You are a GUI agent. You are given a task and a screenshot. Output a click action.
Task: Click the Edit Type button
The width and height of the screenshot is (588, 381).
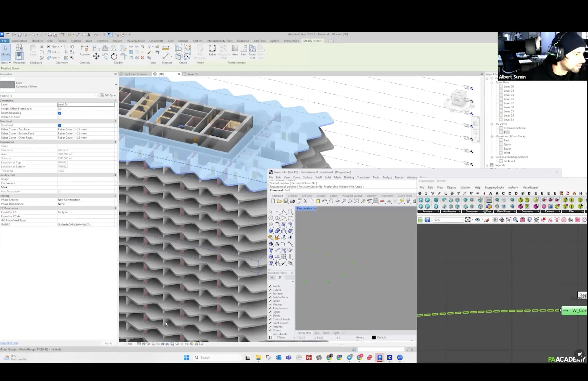pos(108,95)
